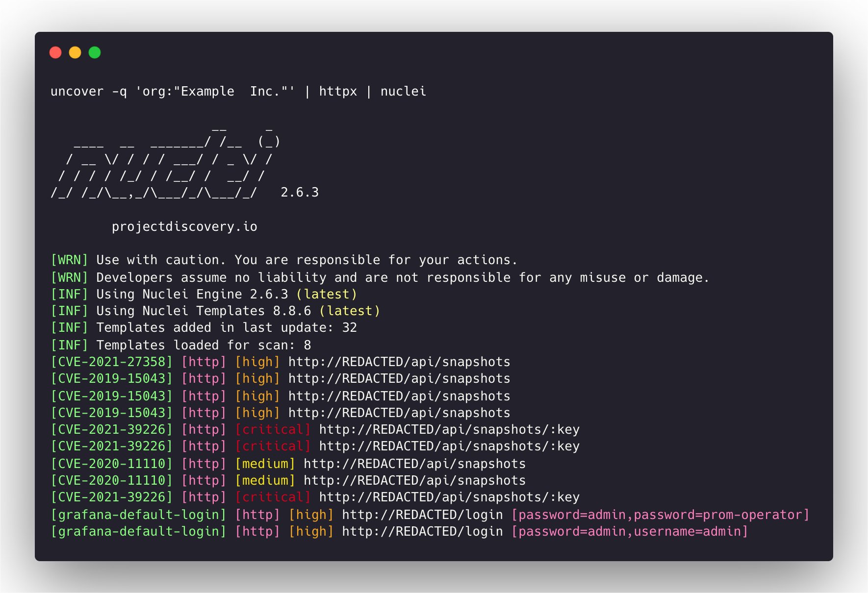This screenshot has height=593, width=868.
Task: Expand the CVE-2021-39226 critical finding
Action: point(111,429)
